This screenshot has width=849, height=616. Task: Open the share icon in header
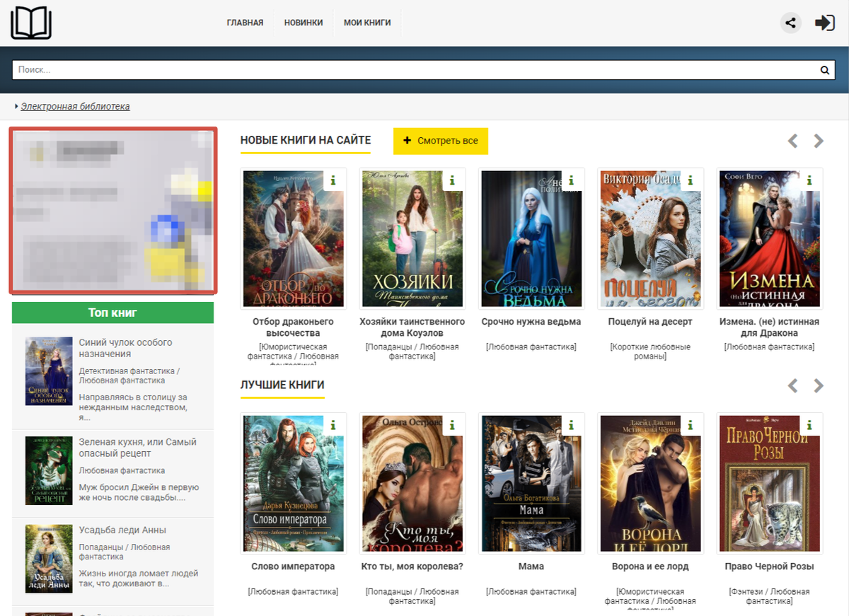(791, 23)
